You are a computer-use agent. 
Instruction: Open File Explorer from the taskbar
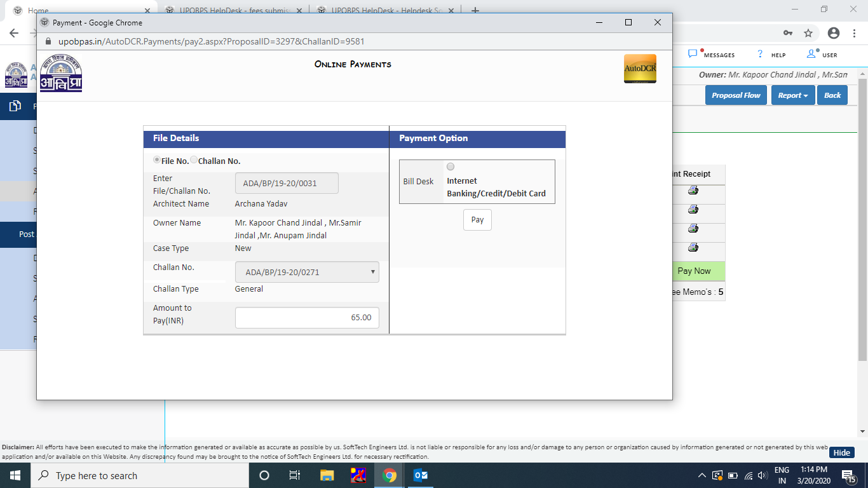[x=327, y=475]
